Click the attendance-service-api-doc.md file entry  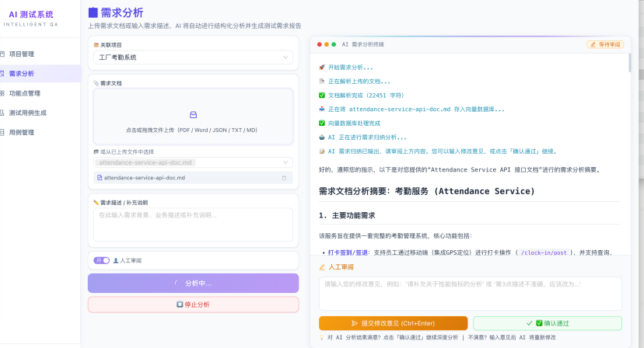coord(193,178)
